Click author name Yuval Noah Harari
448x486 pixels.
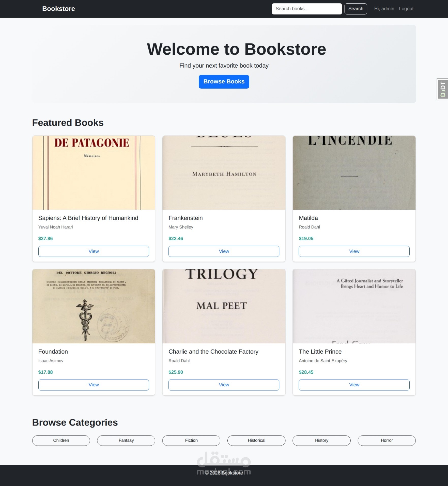click(x=55, y=227)
